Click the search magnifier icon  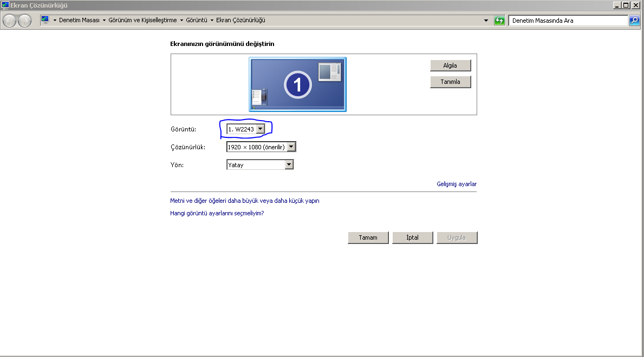[x=634, y=21]
